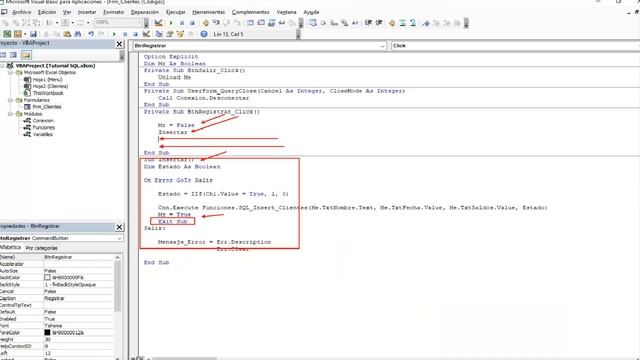The width and height of the screenshot is (640, 360).
Task: Select Hoja2 (Clientes) in project tree
Action: tap(50, 87)
